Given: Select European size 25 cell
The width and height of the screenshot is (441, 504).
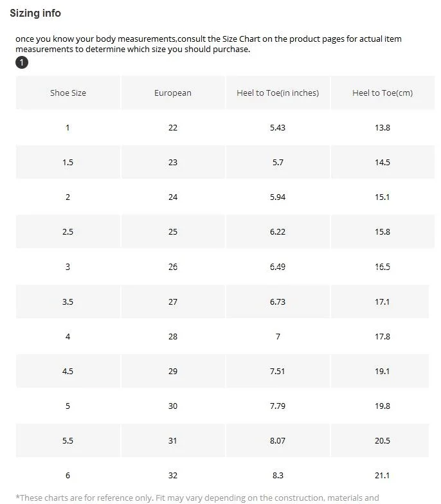Looking at the screenshot, I should click(x=173, y=231).
